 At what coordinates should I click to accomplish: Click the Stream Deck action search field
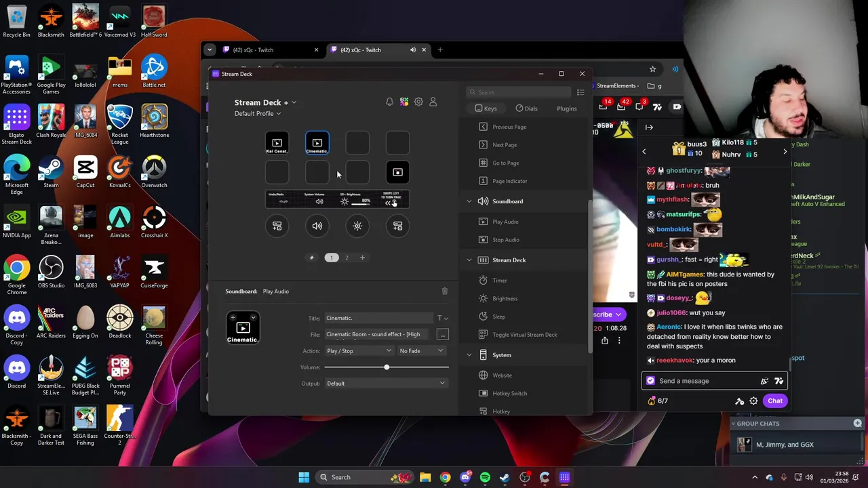[x=519, y=92]
